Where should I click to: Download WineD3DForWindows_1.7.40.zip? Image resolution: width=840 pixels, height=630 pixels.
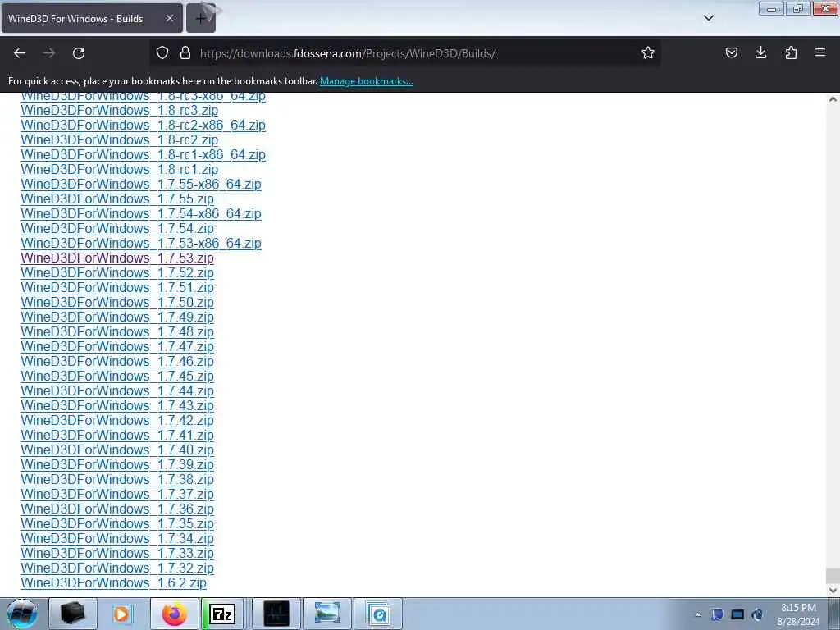pyautogui.click(x=117, y=450)
